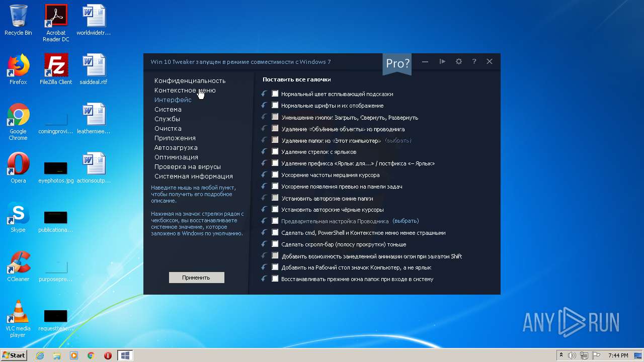Screen dimensions: 644x362
Task: Click restore arrow beside 'Удаление стрелок с ярлыков'
Action: tap(264, 151)
